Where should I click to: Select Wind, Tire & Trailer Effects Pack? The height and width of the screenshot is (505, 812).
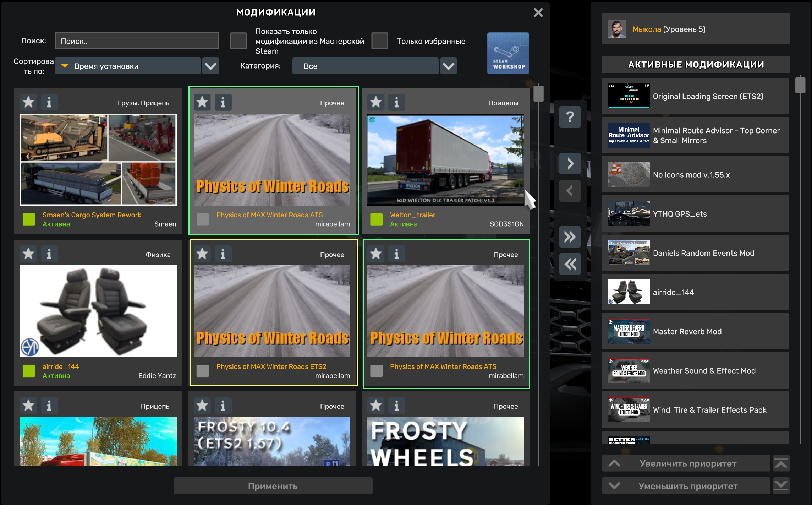tap(696, 410)
